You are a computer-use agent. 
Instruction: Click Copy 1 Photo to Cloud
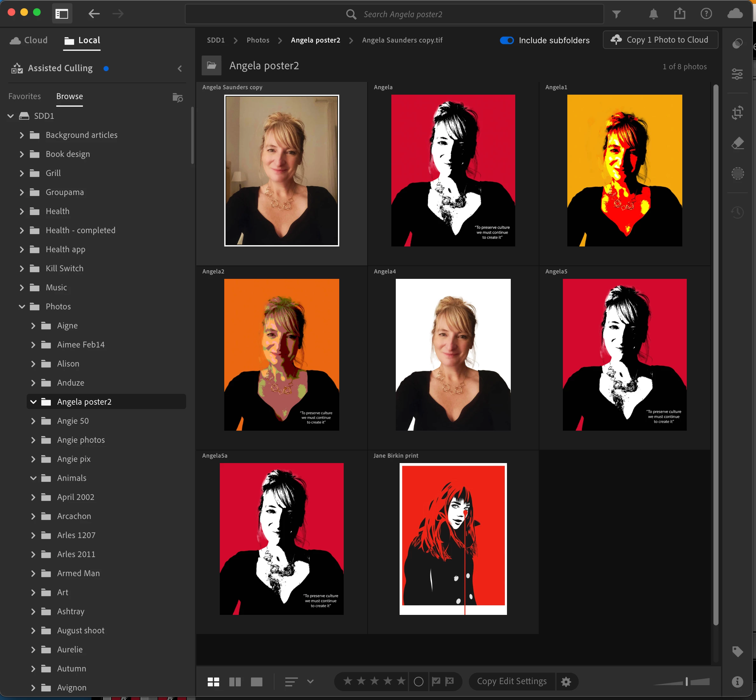click(x=660, y=40)
